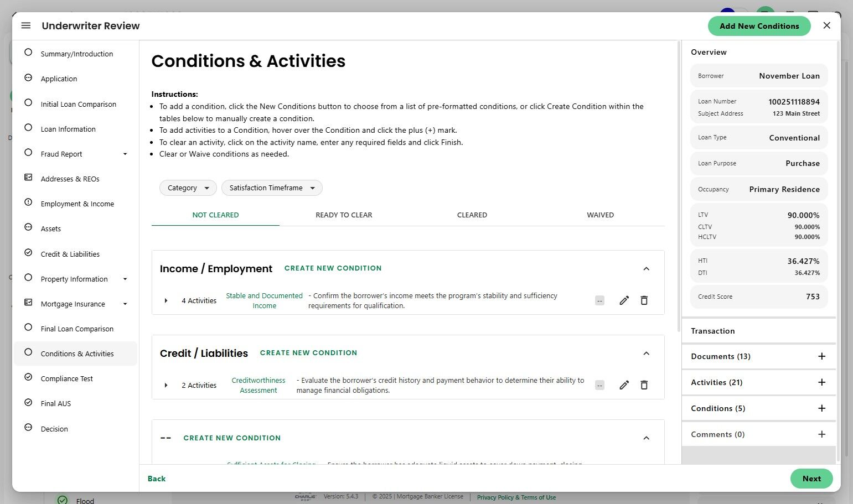Select Loan Information step indicator

click(28, 128)
